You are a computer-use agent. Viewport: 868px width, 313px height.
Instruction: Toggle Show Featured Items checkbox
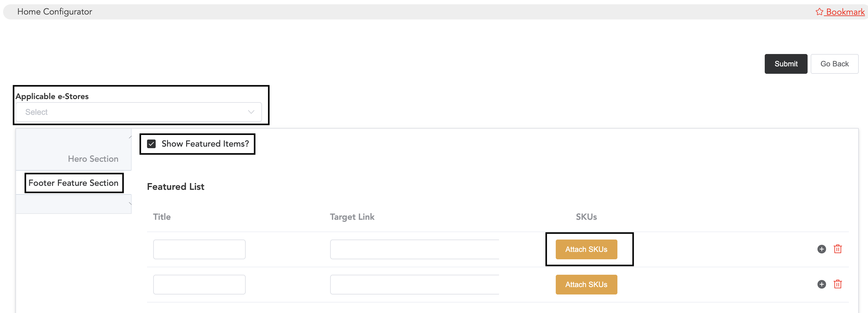[151, 144]
